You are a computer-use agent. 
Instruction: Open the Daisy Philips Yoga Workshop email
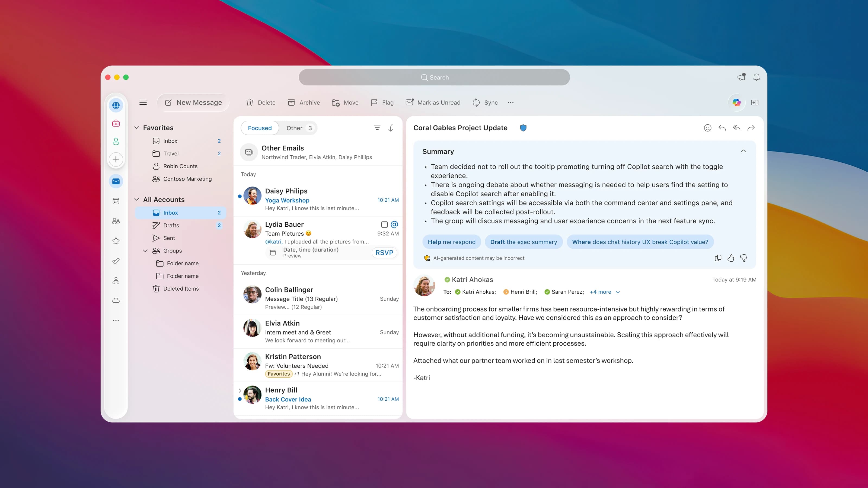point(318,199)
